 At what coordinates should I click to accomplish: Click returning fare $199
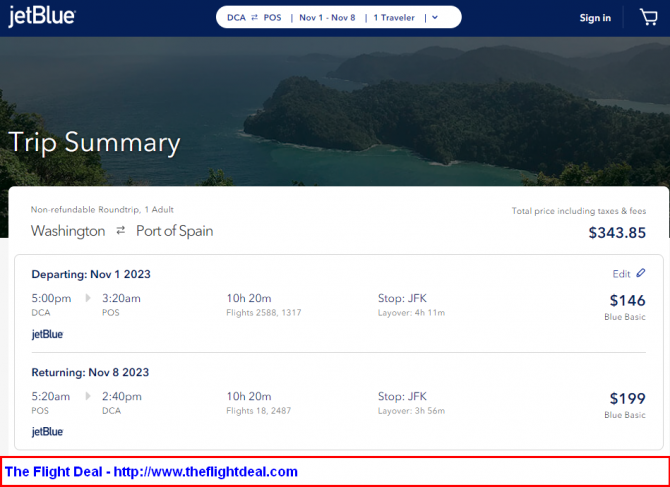[x=627, y=399]
